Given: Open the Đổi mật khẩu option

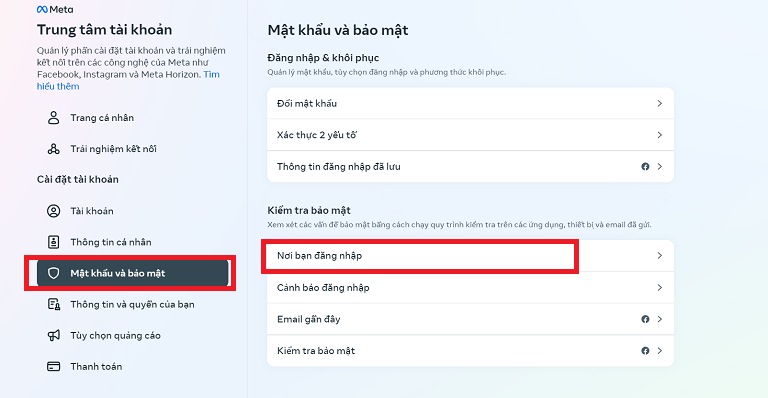Looking at the screenshot, I should tap(470, 103).
